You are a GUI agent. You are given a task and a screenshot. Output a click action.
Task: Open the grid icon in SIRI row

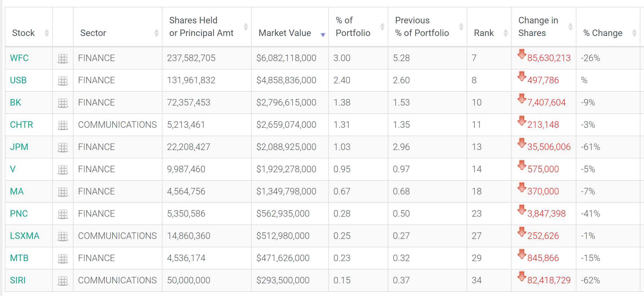63,281
